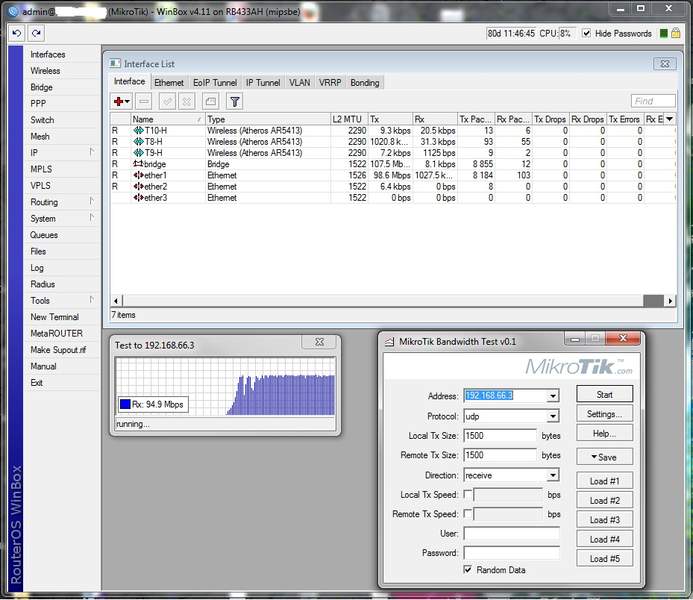This screenshot has height=600, width=693.
Task: Sort by the Name column header
Action: tap(168, 119)
